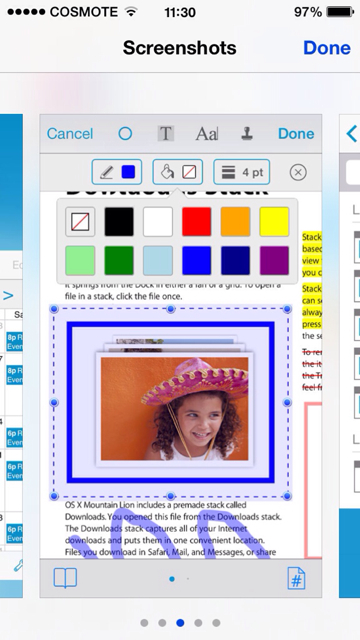Screen dimensions: 360x640
Task: Choose the red color swatch
Action: point(197,222)
